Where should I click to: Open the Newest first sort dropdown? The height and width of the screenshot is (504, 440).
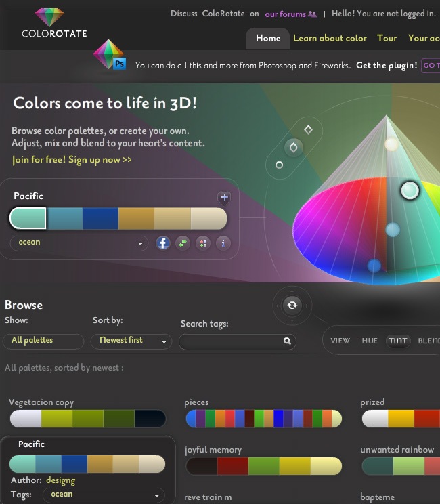[x=131, y=341]
